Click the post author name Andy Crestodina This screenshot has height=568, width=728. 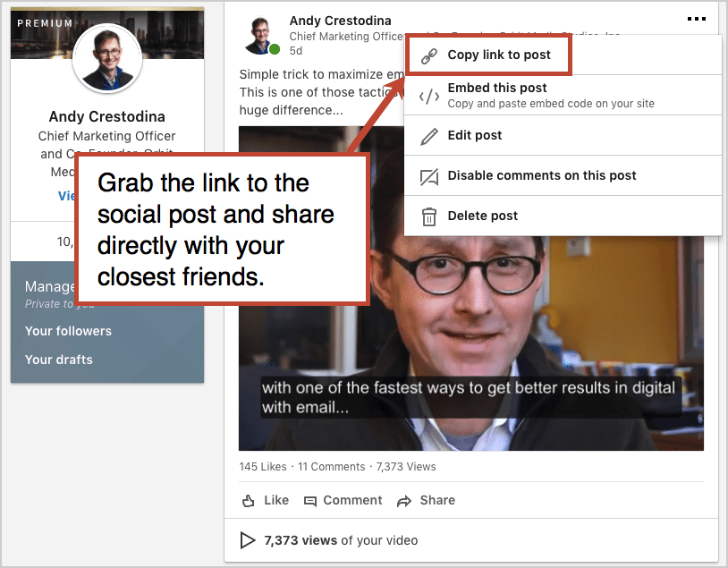pyautogui.click(x=341, y=21)
